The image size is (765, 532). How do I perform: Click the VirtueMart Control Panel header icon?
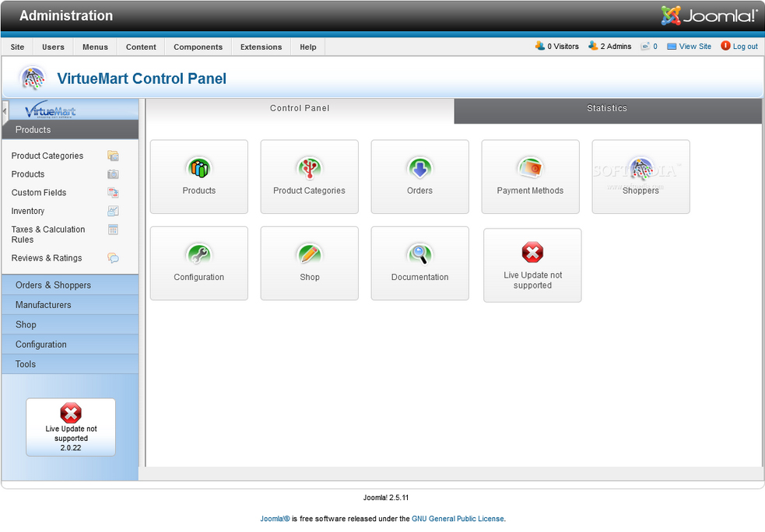pos(33,78)
